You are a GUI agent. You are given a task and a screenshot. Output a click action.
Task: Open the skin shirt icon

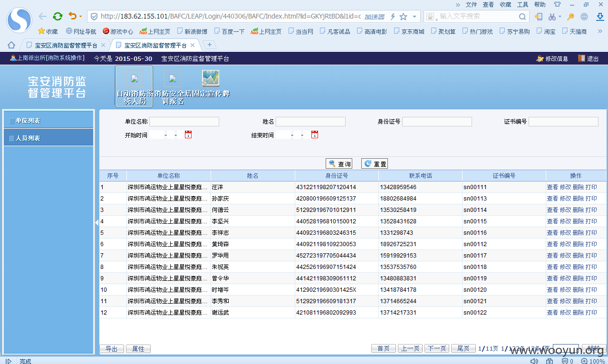tap(557, 4)
